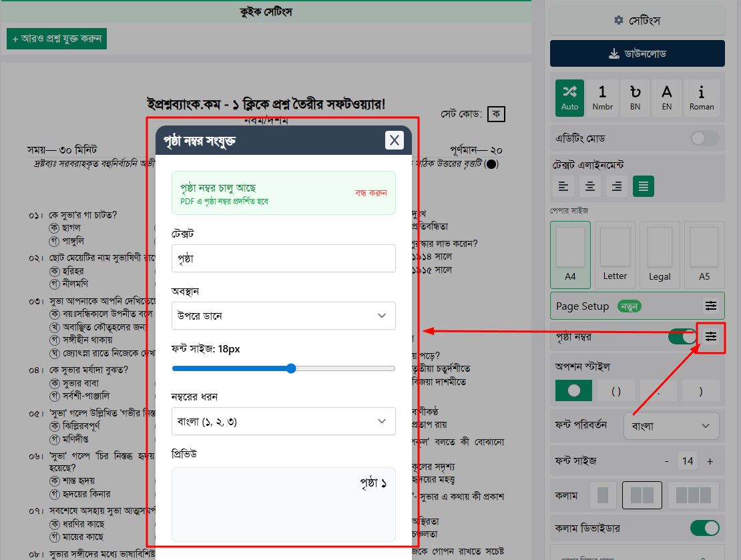Select the Nmbr numbering option
741x560 pixels.
[x=603, y=98]
